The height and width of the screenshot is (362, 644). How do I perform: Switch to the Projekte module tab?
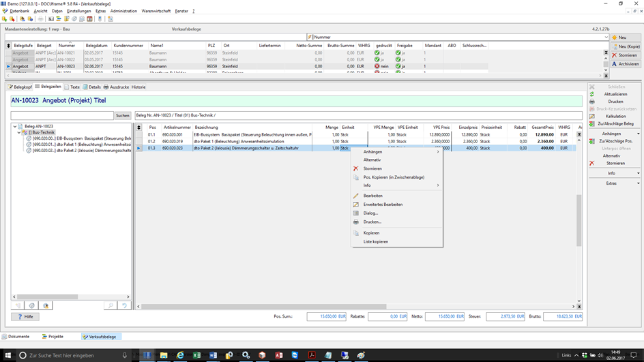point(53,337)
